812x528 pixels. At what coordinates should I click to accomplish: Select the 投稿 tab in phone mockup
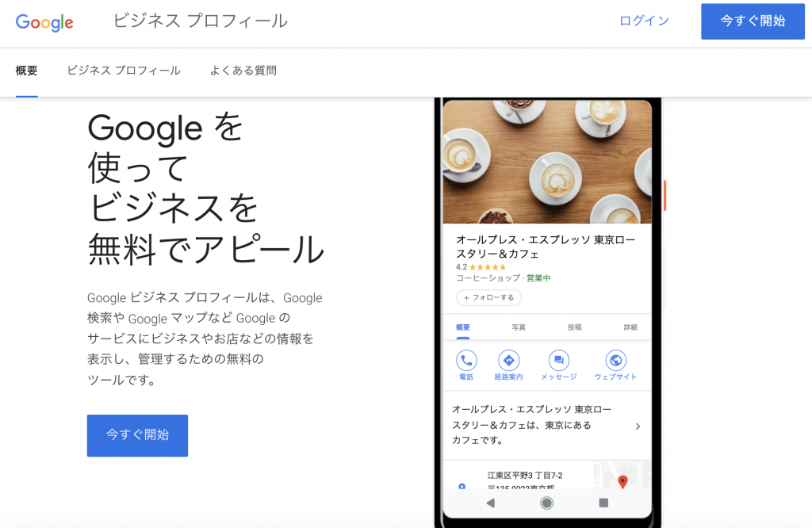coord(574,327)
